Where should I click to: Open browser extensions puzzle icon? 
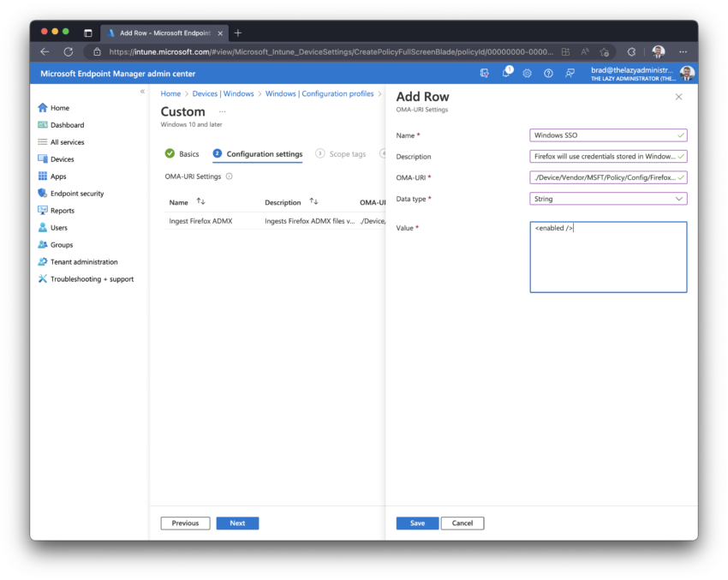[631, 52]
